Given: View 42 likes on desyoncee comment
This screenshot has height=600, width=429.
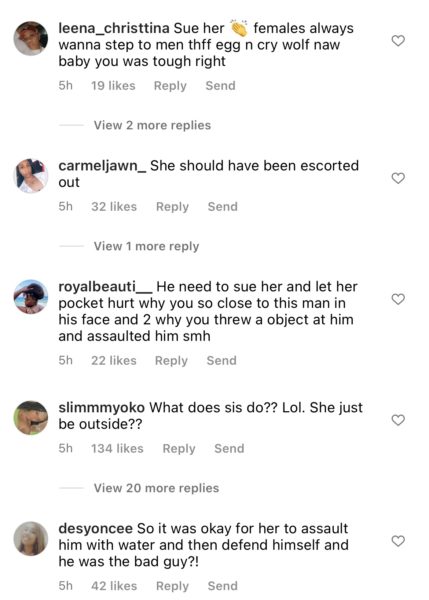Looking at the screenshot, I should (x=114, y=586).
